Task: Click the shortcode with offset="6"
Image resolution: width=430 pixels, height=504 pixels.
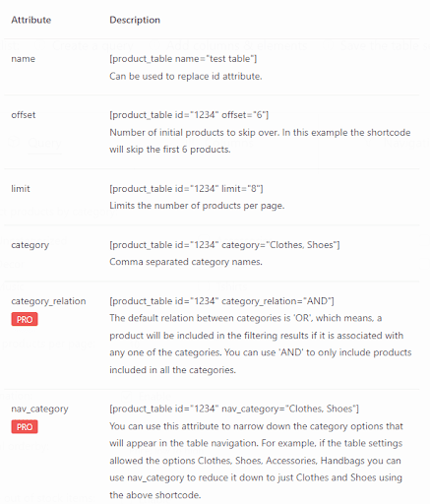Action: [189, 115]
